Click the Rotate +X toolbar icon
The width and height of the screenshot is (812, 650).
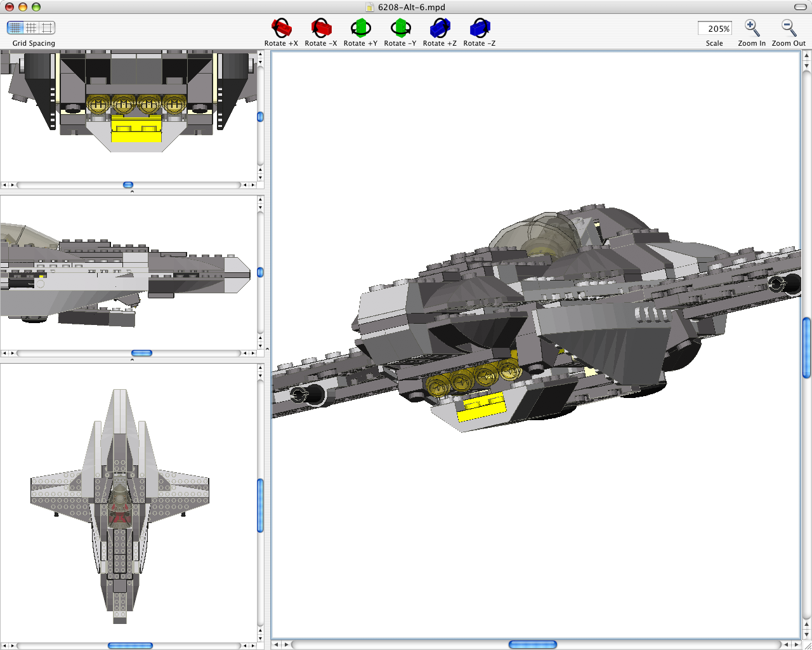click(281, 29)
